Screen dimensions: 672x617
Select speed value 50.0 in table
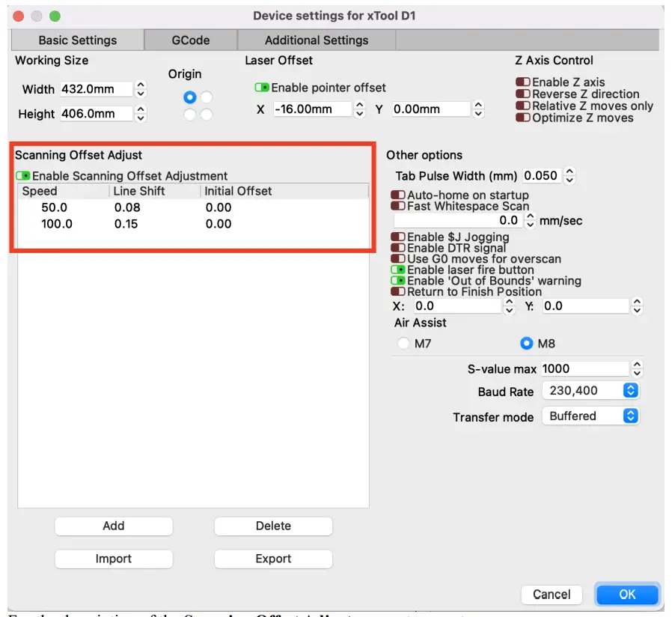coord(55,207)
